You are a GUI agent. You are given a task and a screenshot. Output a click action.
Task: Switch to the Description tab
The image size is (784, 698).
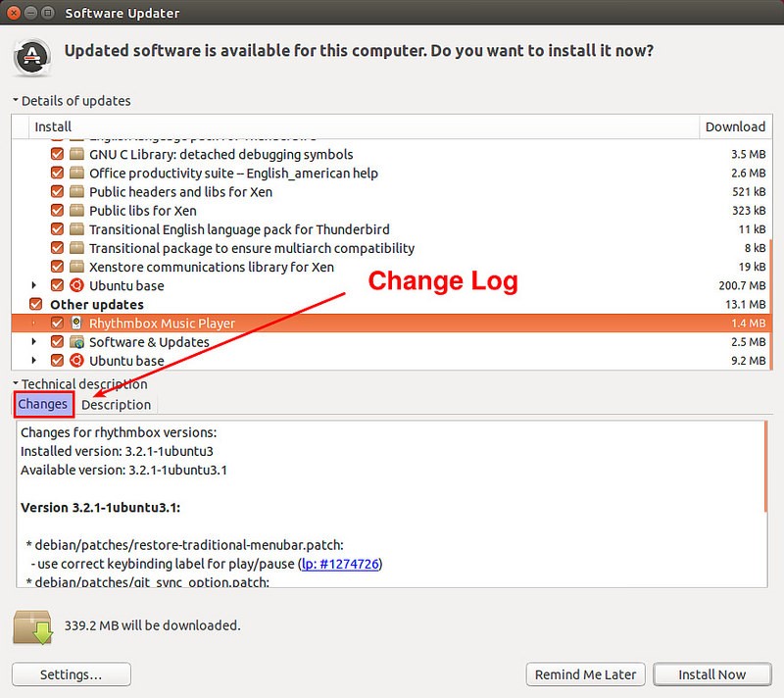pyautogui.click(x=116, y=405)
